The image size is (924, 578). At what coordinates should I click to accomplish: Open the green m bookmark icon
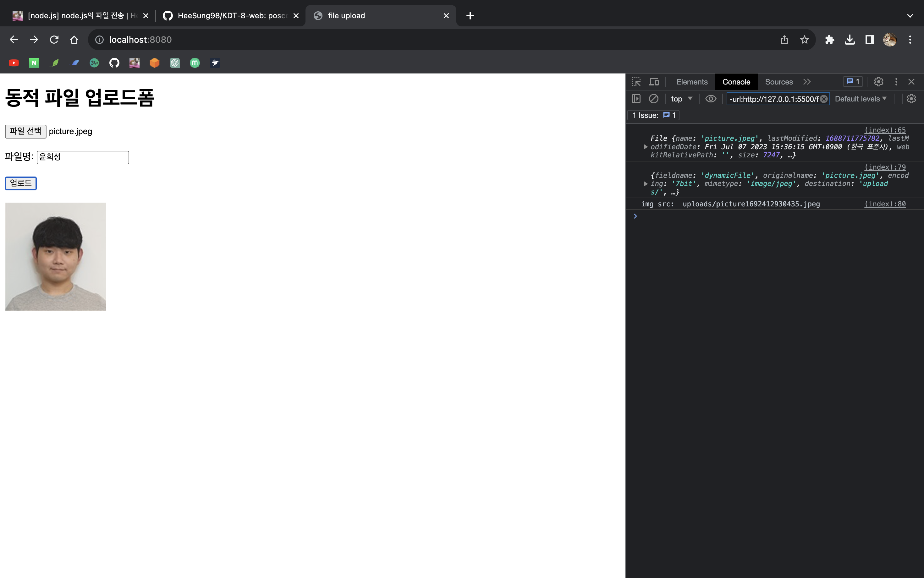pos(195,63)
